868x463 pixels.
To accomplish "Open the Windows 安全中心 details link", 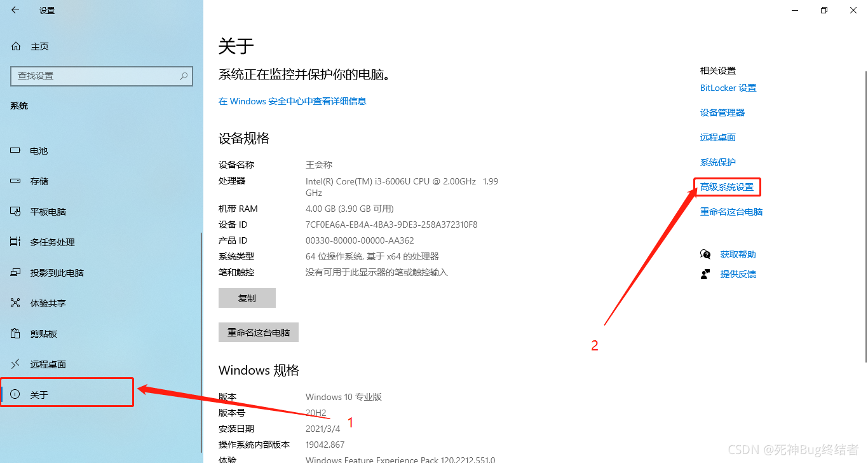I will (x=292, y=101).
